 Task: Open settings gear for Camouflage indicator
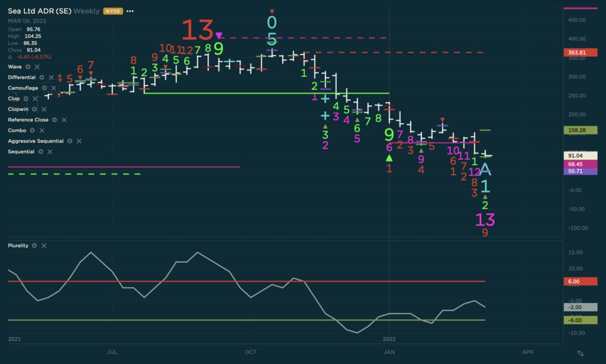click(x=44, y=88)
